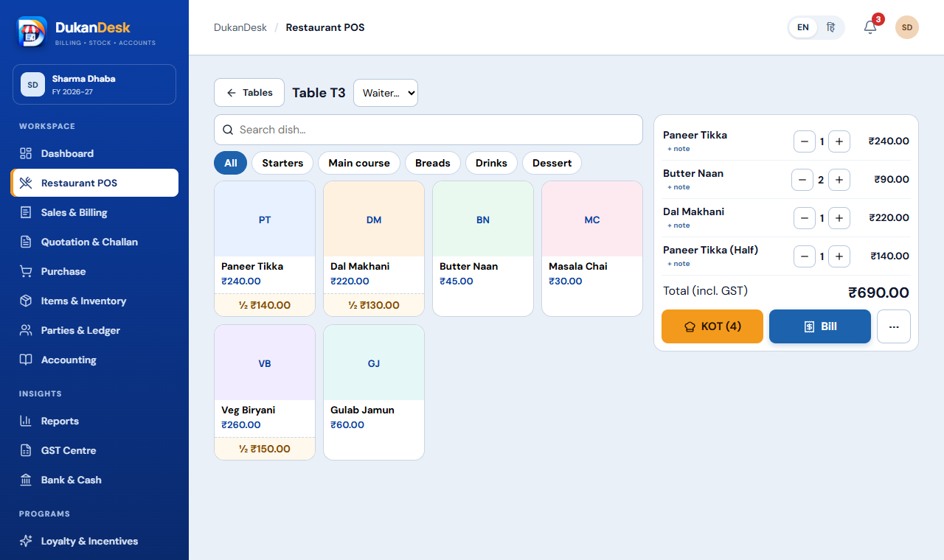The height and width of the screenshot is (560, 944).
Task: Add Masala Chai dish card
Action: pos(592,248)
